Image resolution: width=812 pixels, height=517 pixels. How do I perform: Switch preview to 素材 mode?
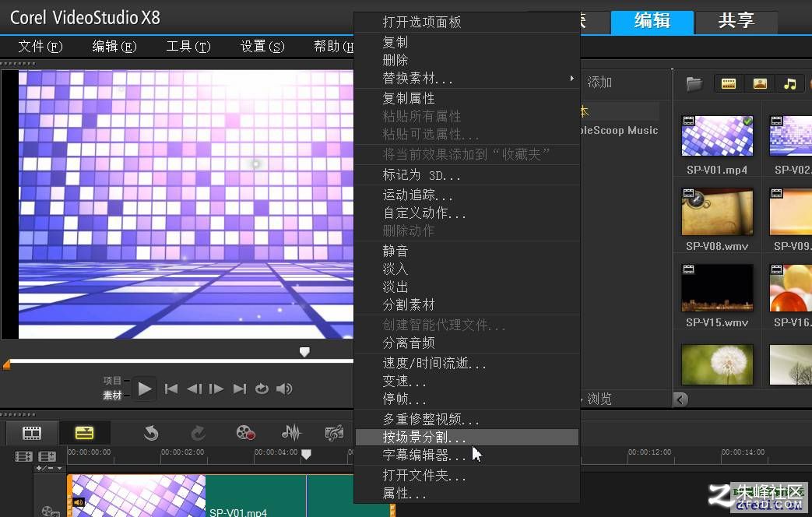point(112,396)
